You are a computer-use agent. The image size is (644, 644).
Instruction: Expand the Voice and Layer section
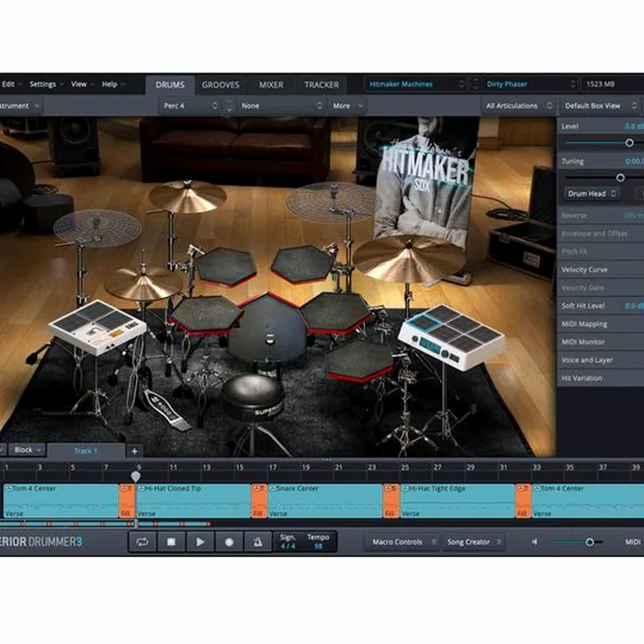point(600,360)
